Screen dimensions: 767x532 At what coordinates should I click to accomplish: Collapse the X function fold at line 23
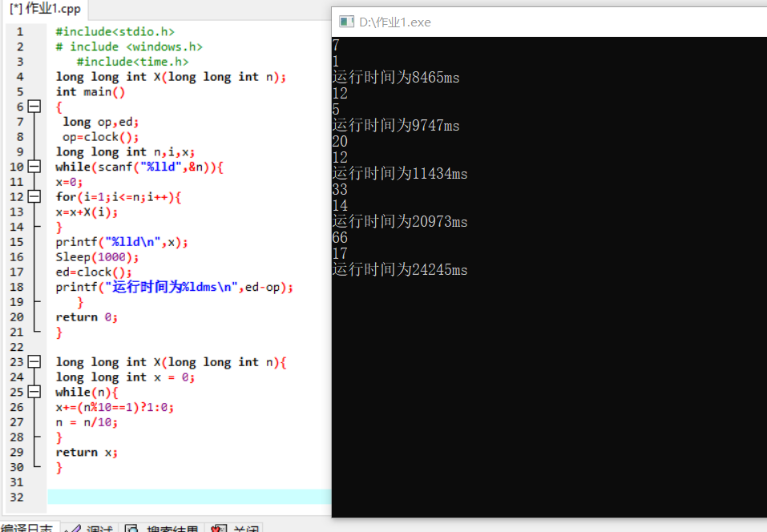pos(34,362)
